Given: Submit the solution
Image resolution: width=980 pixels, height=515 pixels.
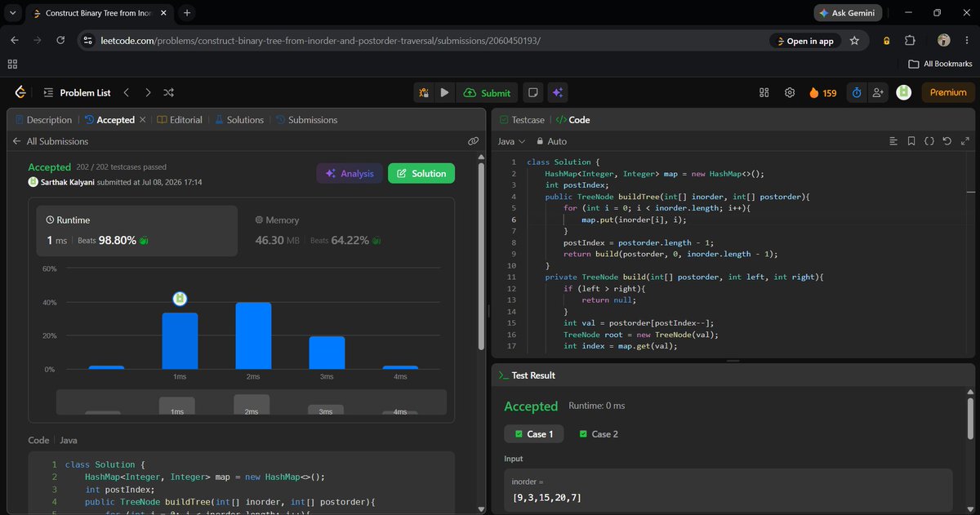Looking at the screenshot, I should 487,92.
